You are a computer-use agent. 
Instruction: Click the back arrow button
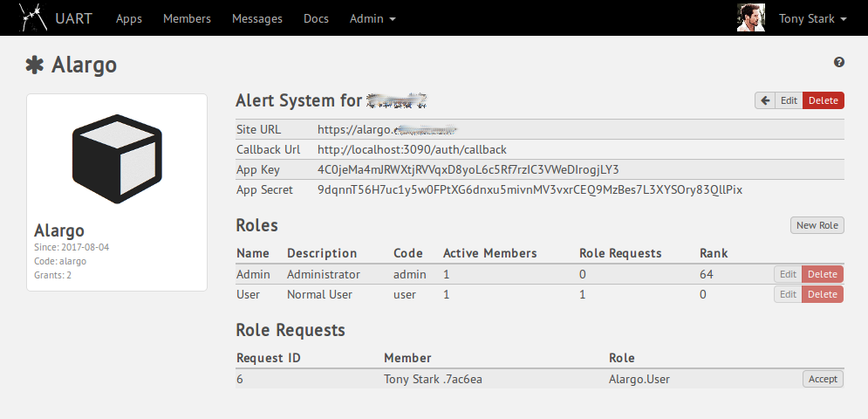tap(765, 100)
